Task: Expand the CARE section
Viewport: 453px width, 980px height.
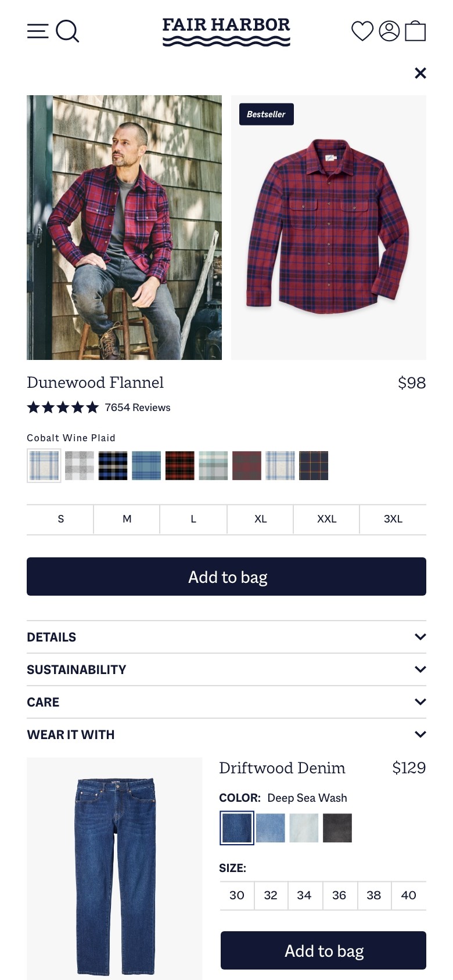Action: (x=227, y=702)
